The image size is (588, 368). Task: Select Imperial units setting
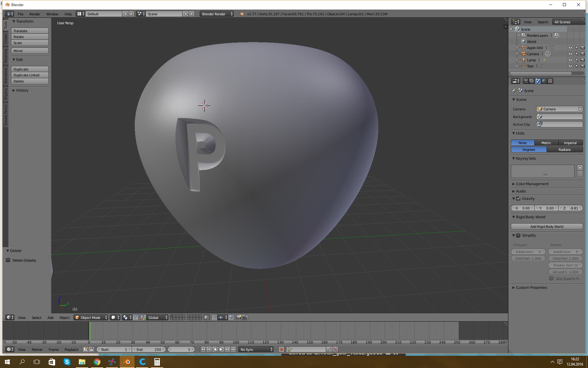pos(570,143)
